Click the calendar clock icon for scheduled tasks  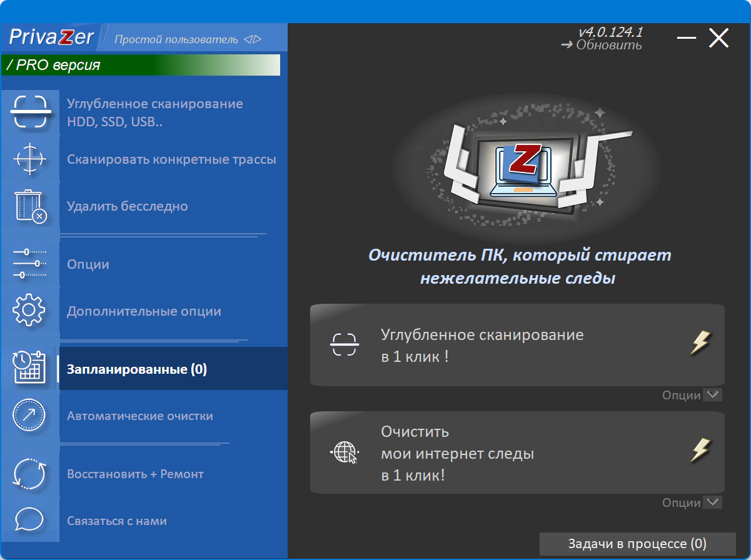pos(29,367)
